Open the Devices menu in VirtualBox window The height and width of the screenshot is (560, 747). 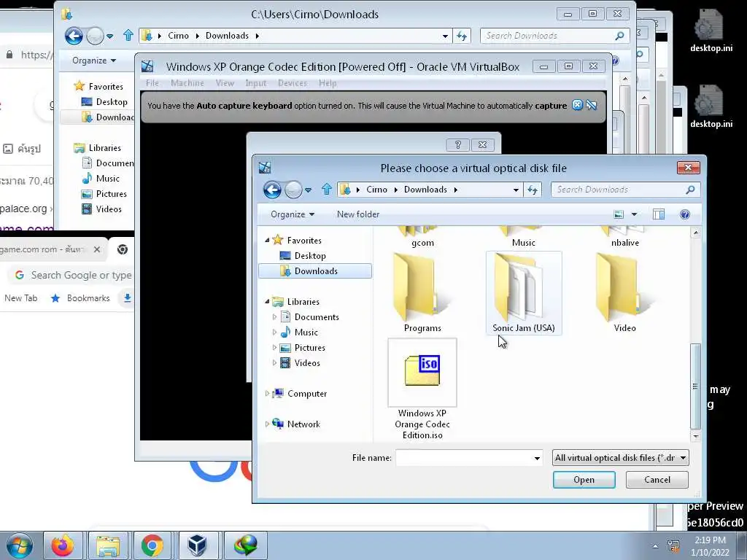coord(293,83)
